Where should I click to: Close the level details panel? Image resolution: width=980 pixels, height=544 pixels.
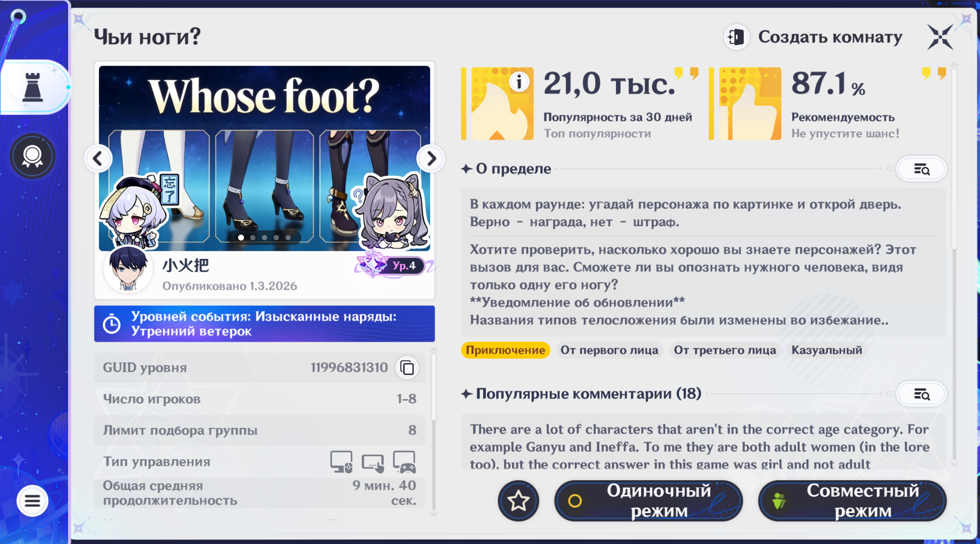pyautogui.click(x=940, y=37)
